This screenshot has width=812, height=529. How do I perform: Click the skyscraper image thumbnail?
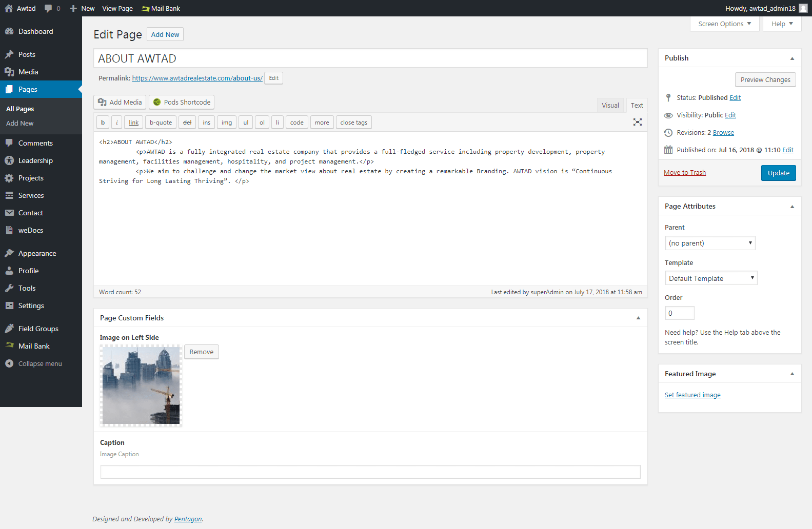coord(141,385)
